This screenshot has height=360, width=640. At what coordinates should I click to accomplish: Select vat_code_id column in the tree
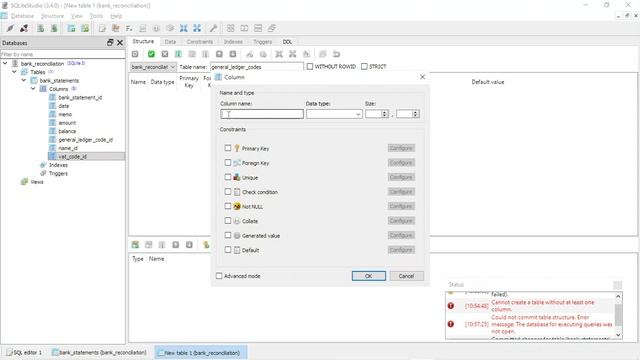click(73, 156)
